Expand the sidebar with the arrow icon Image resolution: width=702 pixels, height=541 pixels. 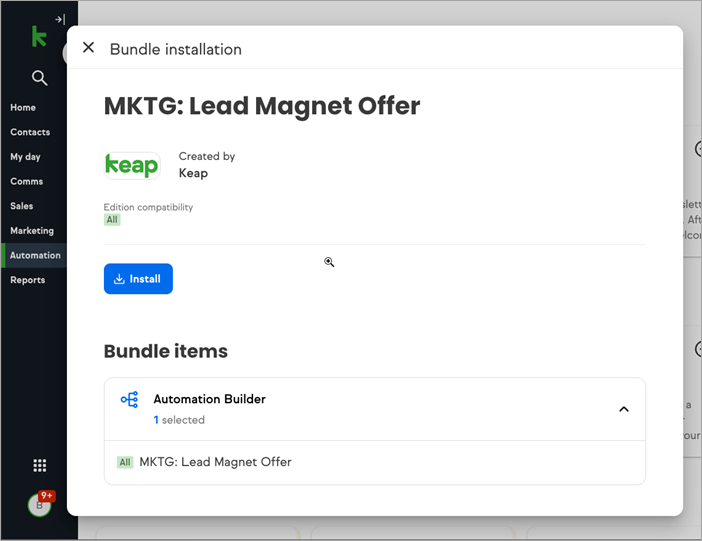point(60,19)
